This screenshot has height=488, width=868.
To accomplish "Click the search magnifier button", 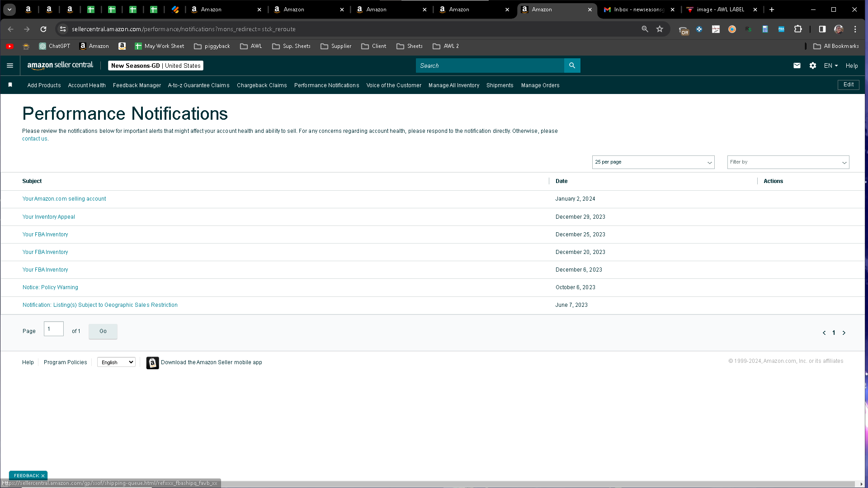I will 572,66.
